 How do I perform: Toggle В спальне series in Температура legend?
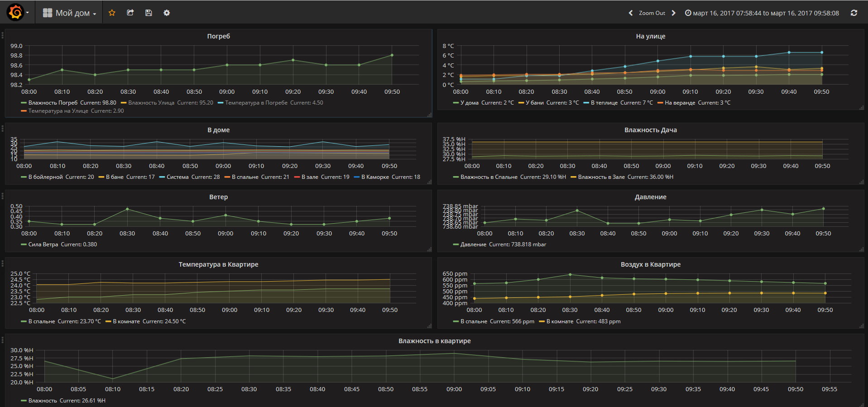tap(42, 321)
